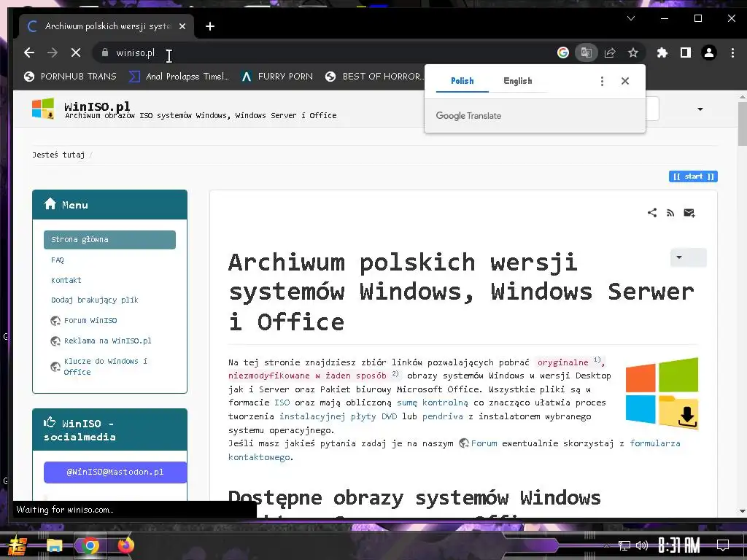Click the browser back arrow
The height and width of the screenshot is (560, 747).
pos(29,52)
